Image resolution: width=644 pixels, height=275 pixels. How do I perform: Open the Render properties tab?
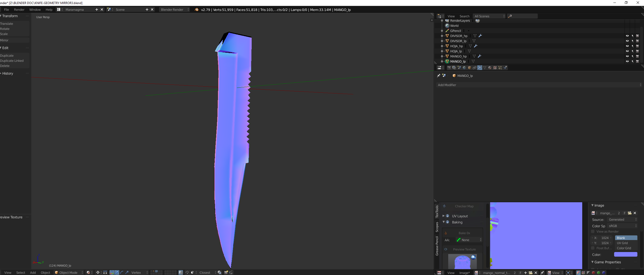coord(449,68)
